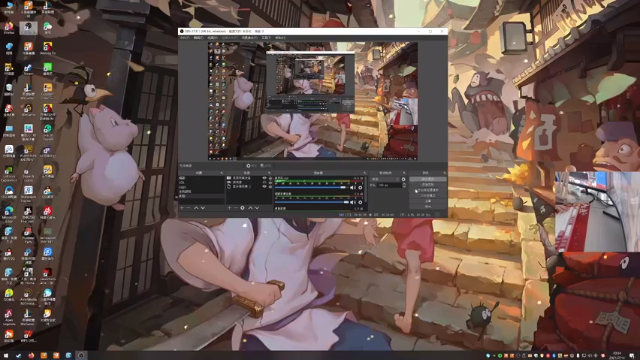640x360 pixels.
Task: Click the Start Recording button
Action: click(428, 184)
